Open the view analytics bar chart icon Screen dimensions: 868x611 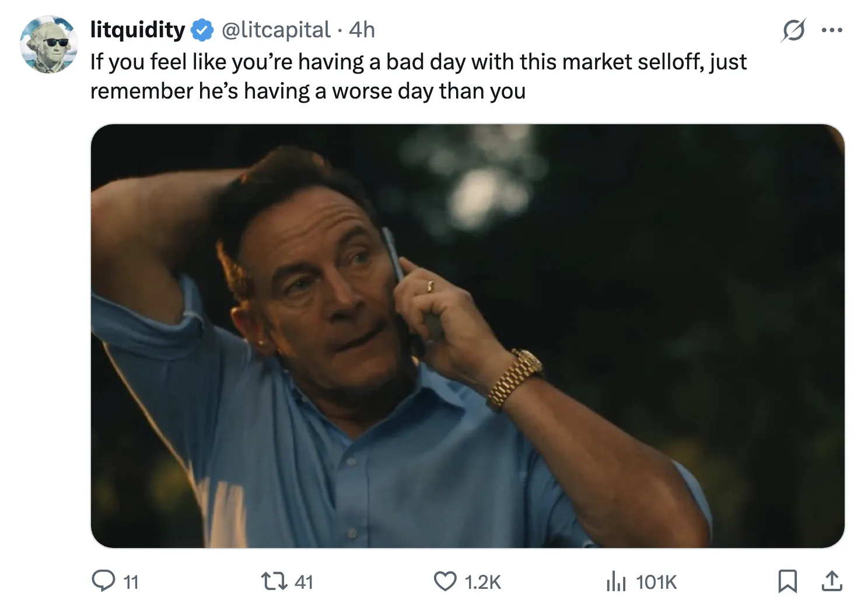click(x=615, y=581)
